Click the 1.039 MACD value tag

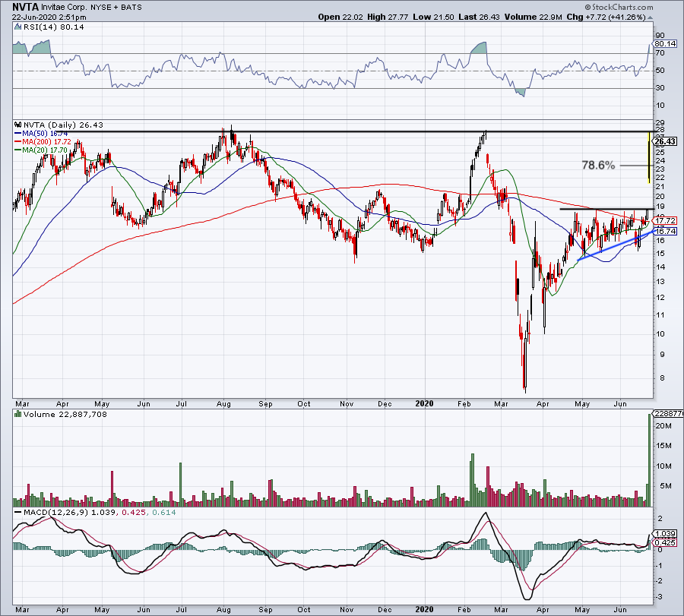[x=664, y=534]
